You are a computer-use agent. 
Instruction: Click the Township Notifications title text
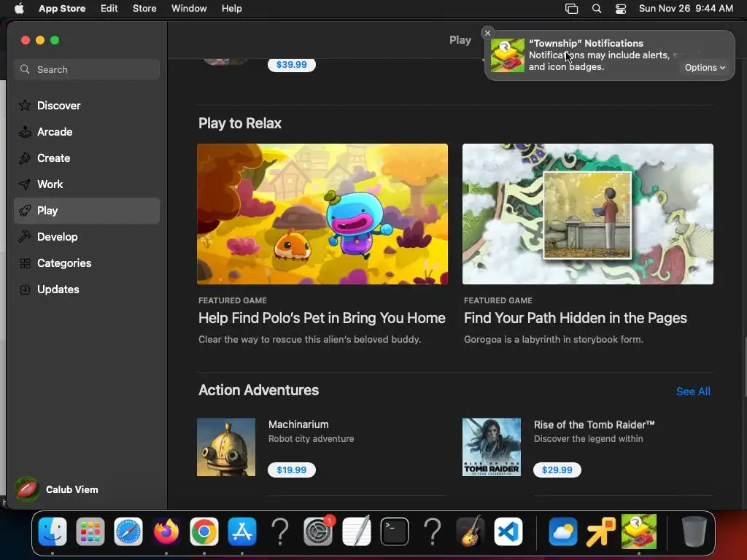(x=586, y=43)
